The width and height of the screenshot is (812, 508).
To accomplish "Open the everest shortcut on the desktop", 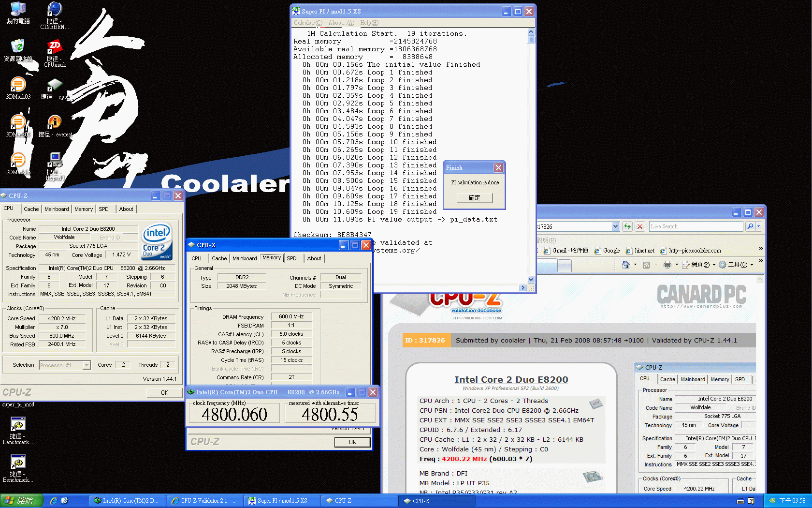I will click(x=54, y=122).
